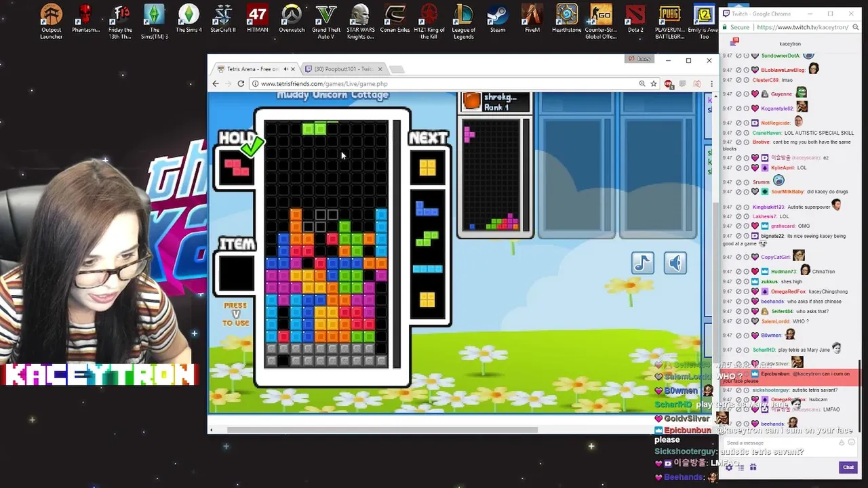Image resolution: width=868 pixels, height=488 pixels.
Task: Click username sickshooterguy in chat
Action: coord(771,390)
